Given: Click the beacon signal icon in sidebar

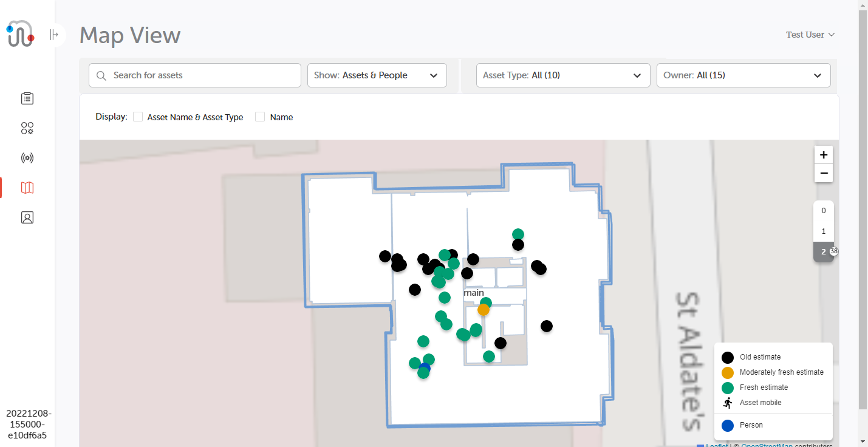Looking at the screenshot, I should pos(27,158).
